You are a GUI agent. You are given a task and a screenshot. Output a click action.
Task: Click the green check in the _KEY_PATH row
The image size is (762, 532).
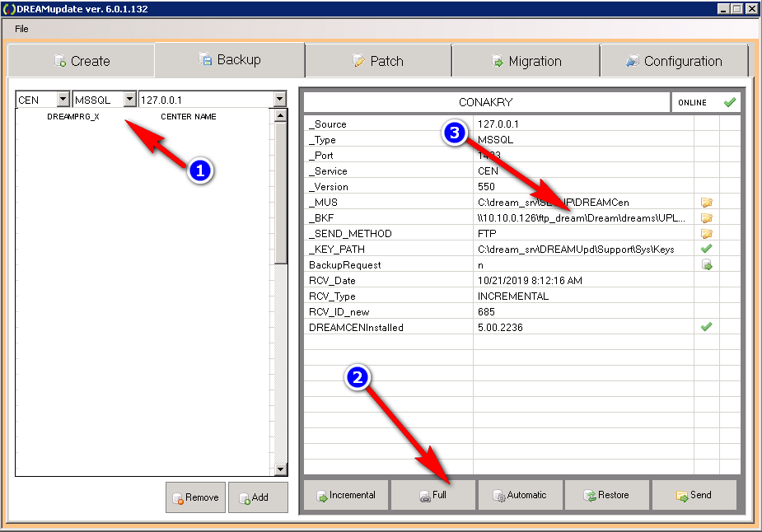tap(707, 249)
